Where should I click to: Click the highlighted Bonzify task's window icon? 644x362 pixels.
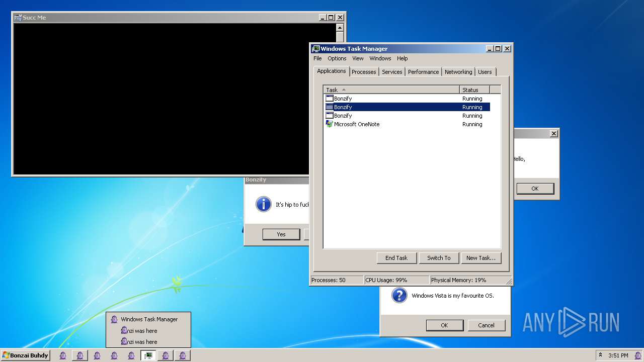pyautogui.click(x=330, y=107)
